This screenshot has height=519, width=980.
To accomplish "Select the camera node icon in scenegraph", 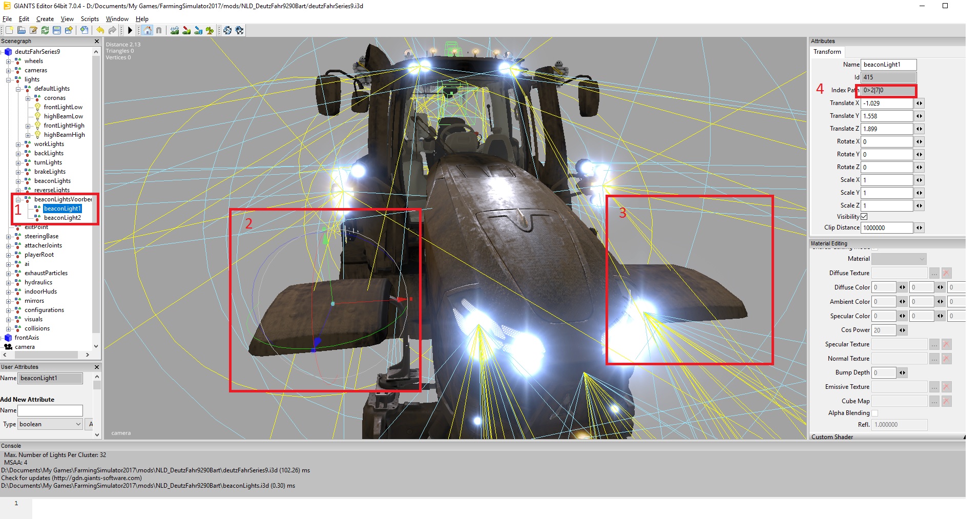I will coord(8,347).
